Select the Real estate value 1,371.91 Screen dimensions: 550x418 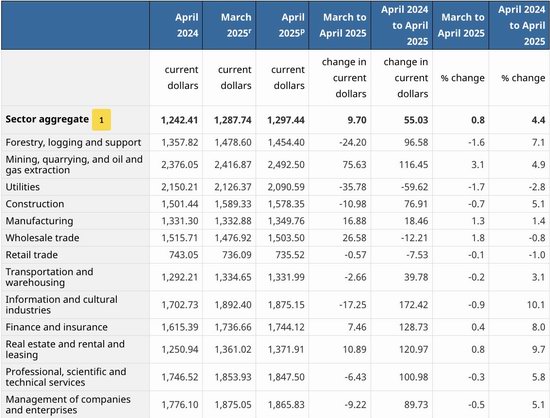[x=286, y=349]
